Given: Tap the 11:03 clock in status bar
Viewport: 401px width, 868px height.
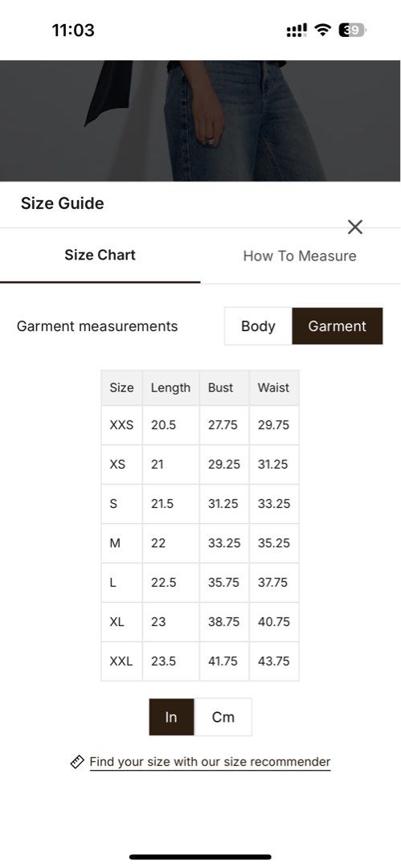Looking at the screenshot, I should (x=73, y=30).
